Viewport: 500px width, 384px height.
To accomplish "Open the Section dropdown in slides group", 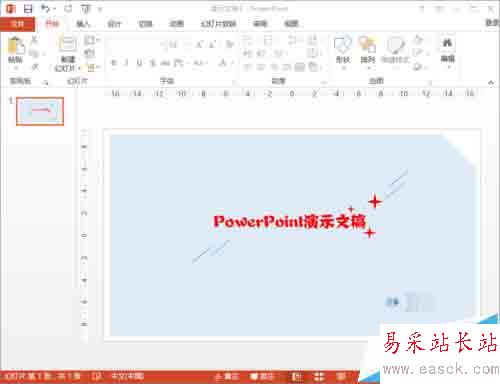I will pyautogui.click(x=92, y=68).
